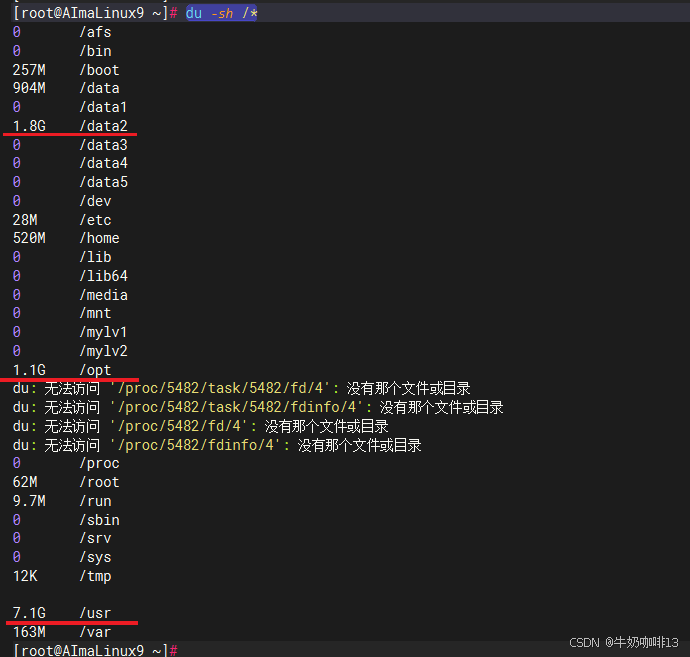The width and height of the screenshot is (690, 657).
Task: Click the '12K' size value
Action: coord(25,576)
